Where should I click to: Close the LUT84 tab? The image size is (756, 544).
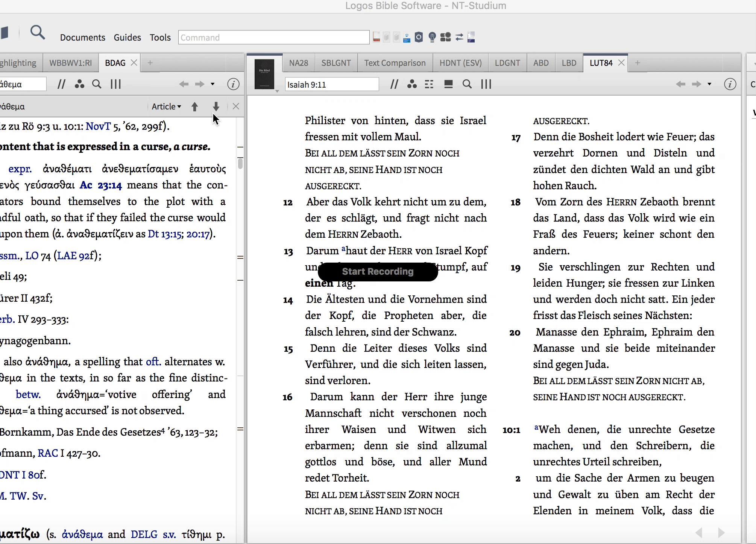pos(621,63)
